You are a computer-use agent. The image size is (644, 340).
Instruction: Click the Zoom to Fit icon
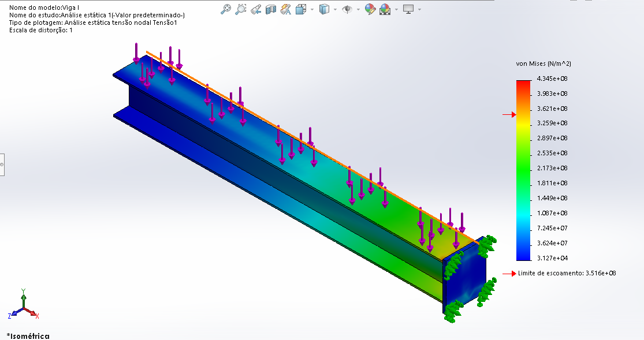click(x=227, y=9)
